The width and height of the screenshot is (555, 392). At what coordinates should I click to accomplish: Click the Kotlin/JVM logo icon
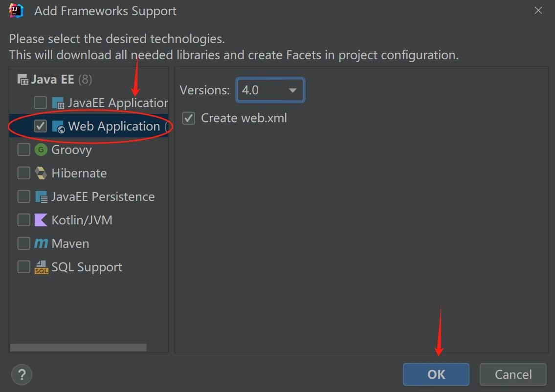(41, 220)
